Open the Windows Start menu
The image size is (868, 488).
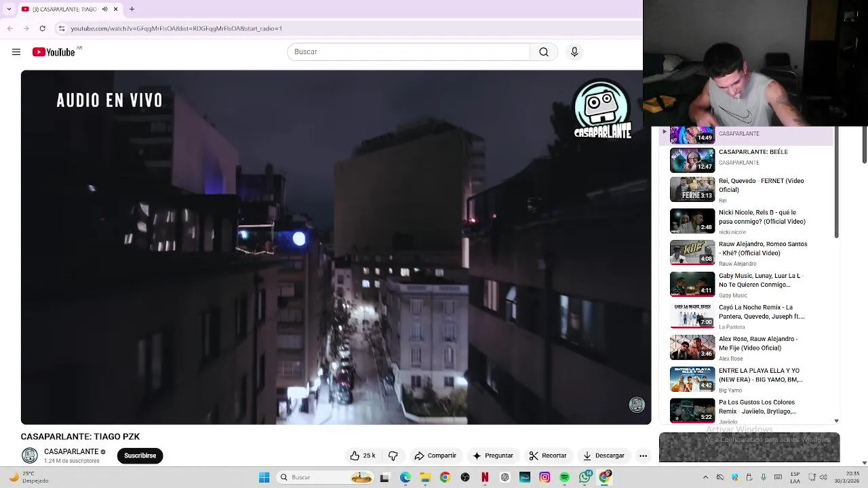point(264,478)
